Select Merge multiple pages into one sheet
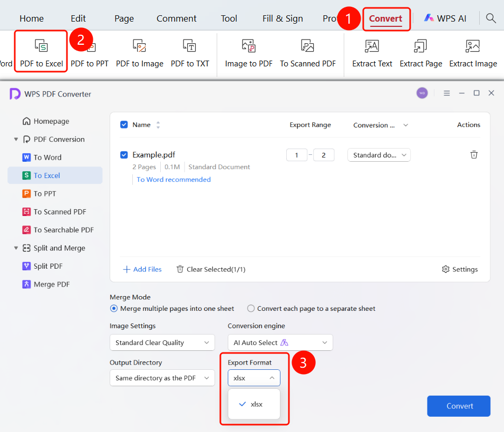This screenshot has width=504, height=432. point(172,309)
